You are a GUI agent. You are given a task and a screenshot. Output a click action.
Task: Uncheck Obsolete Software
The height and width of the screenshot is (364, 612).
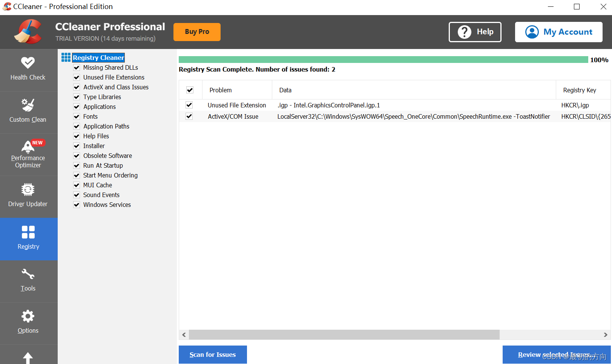click(x=77, y=156)
